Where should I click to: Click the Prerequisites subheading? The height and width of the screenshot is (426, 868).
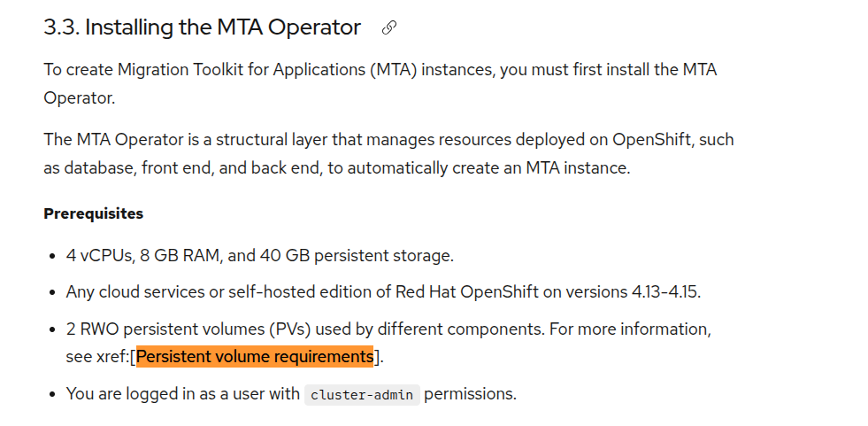click(93, 214)
